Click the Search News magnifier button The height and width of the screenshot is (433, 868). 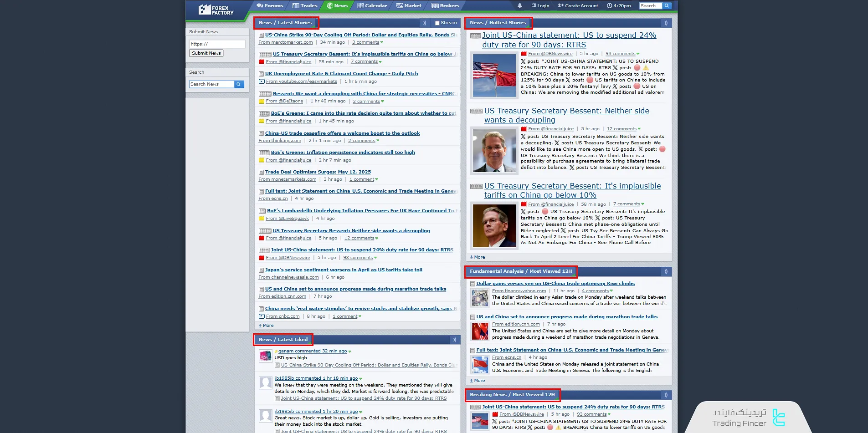239,84
